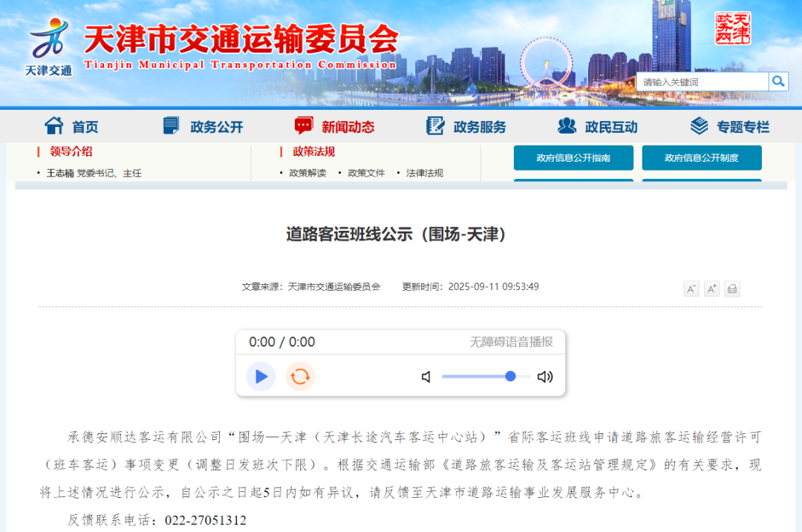Click the 新闻动态 speech bubble icon
The height and width of the screenshot is (532, 802).
pos(303,125)
